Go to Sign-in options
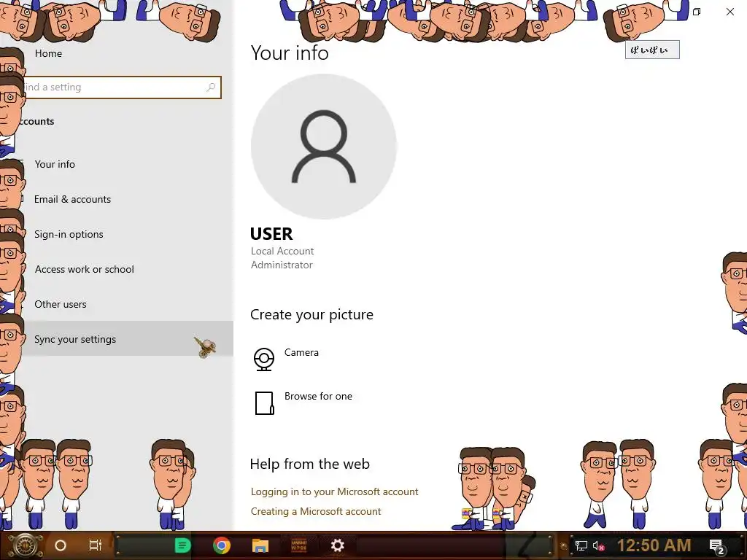Viewport: 747px width, 560px height. click(69, 234)
